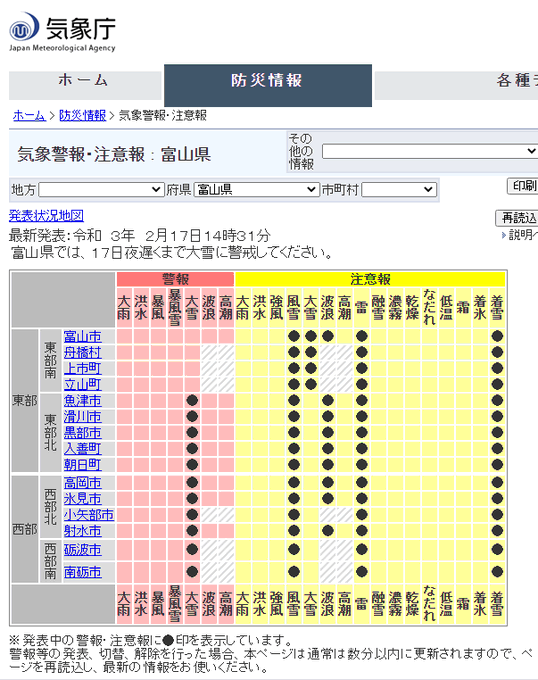Open the 府県 dropdown showing 富山県
The image size is (538, 680).
(x=256, y=190)
